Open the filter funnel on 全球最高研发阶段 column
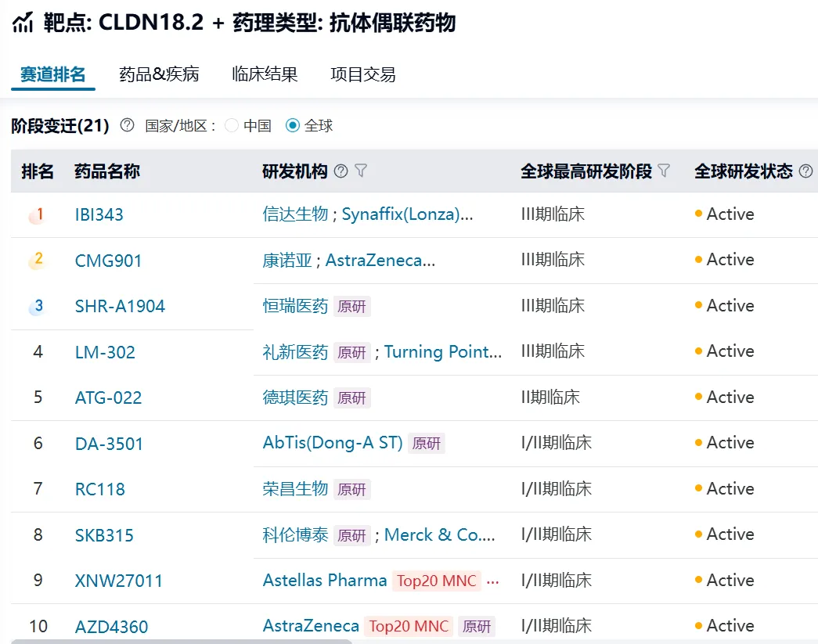 click(662, 171)
